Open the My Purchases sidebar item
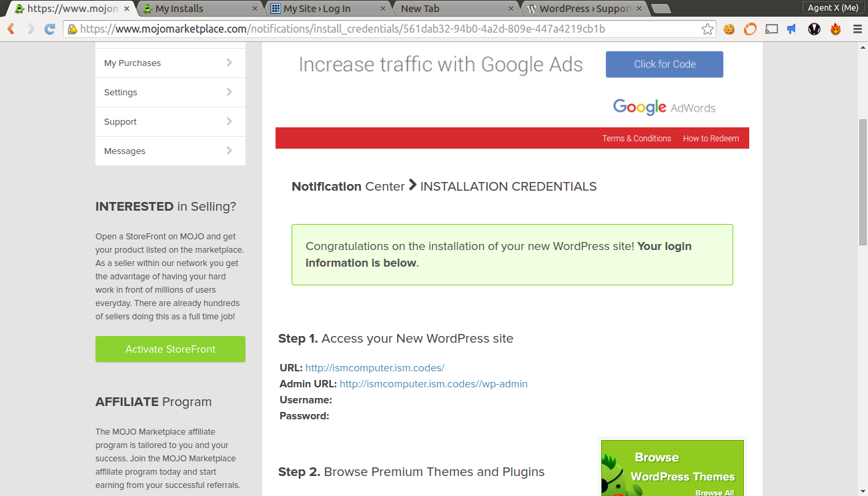The height and width of the screenshot is (496, 868). 170,63
